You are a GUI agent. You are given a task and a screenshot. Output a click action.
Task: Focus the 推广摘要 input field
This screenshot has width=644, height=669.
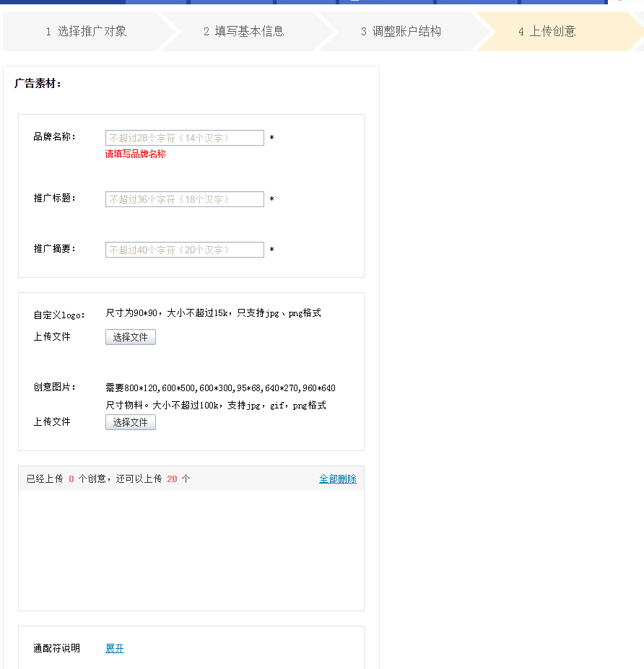184,250
